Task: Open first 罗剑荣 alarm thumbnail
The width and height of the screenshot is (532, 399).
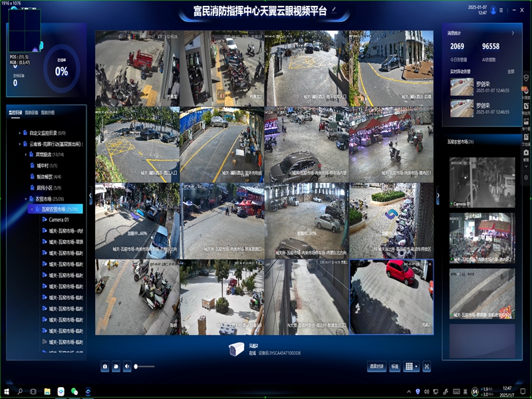Action: (462, 87)
